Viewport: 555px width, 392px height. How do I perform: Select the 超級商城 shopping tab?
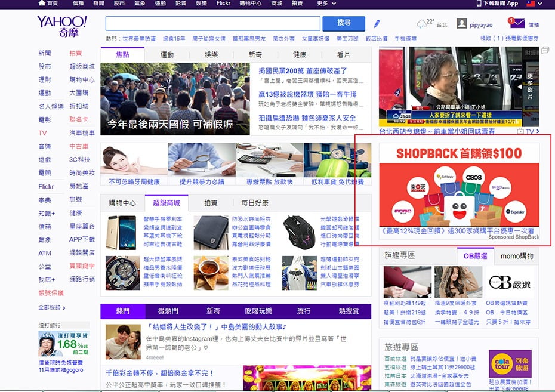(x=166, y=203)
